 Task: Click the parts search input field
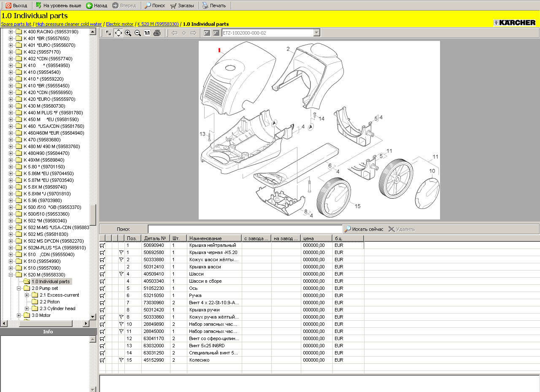[245, 229]
